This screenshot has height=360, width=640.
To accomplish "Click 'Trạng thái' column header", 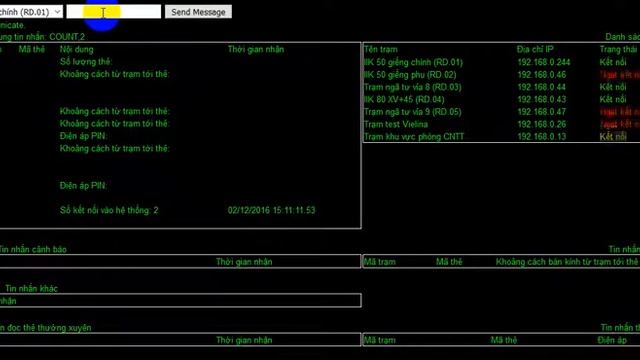I will coord(618,49).
